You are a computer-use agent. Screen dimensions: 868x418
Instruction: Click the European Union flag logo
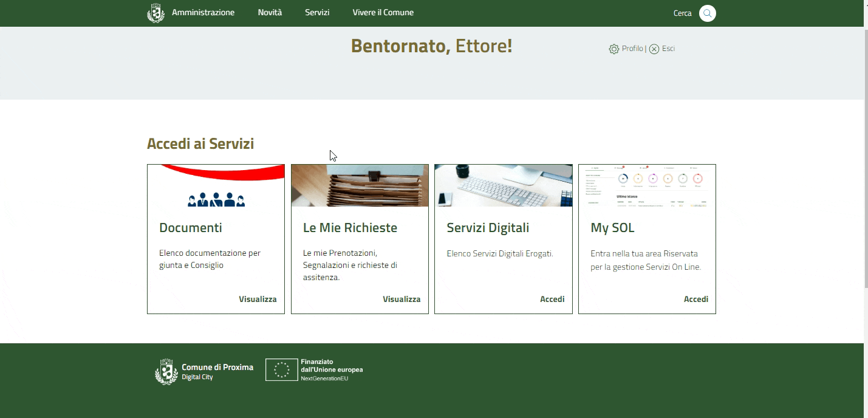point(281,370)
